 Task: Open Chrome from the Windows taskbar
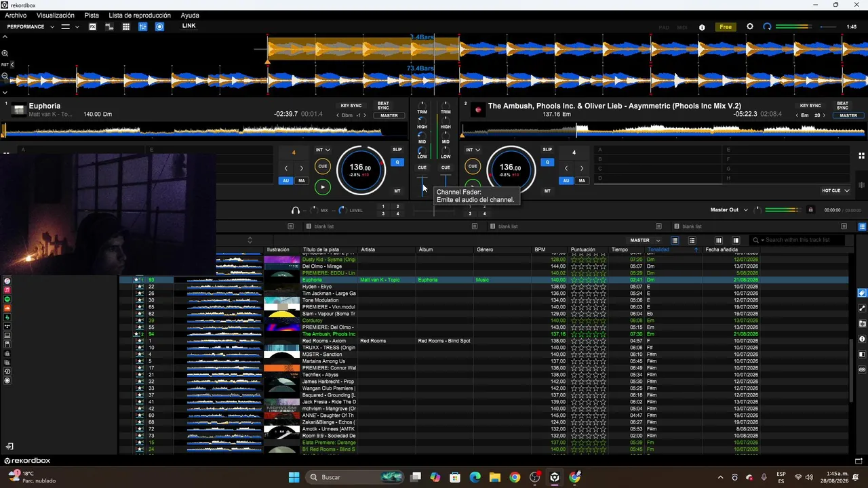tap(515, 477)
